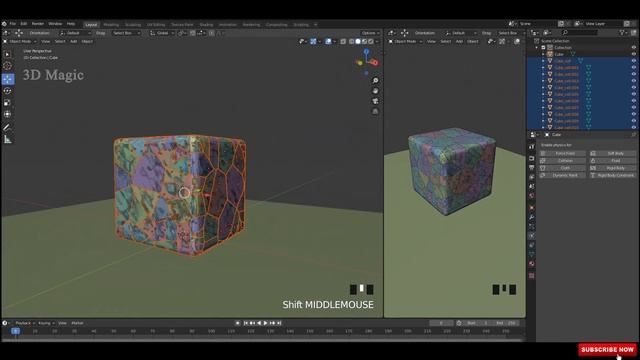
Task: Open Object Mode dropdown in left viewport
Action: pyautogui.click(x=20, y=41)
